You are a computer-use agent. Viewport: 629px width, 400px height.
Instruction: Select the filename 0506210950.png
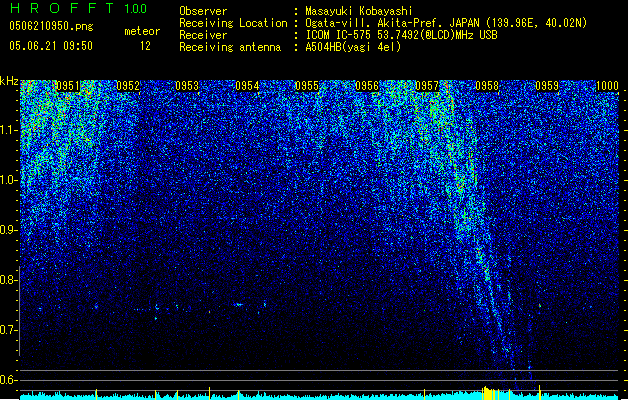(x=51, y=26)
